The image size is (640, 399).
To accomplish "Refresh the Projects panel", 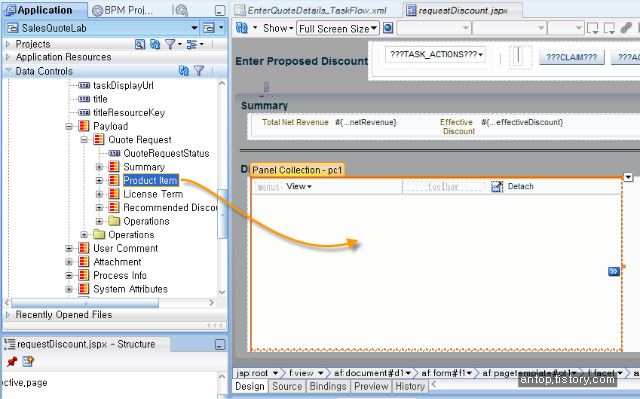I will (x=155, y=44).
